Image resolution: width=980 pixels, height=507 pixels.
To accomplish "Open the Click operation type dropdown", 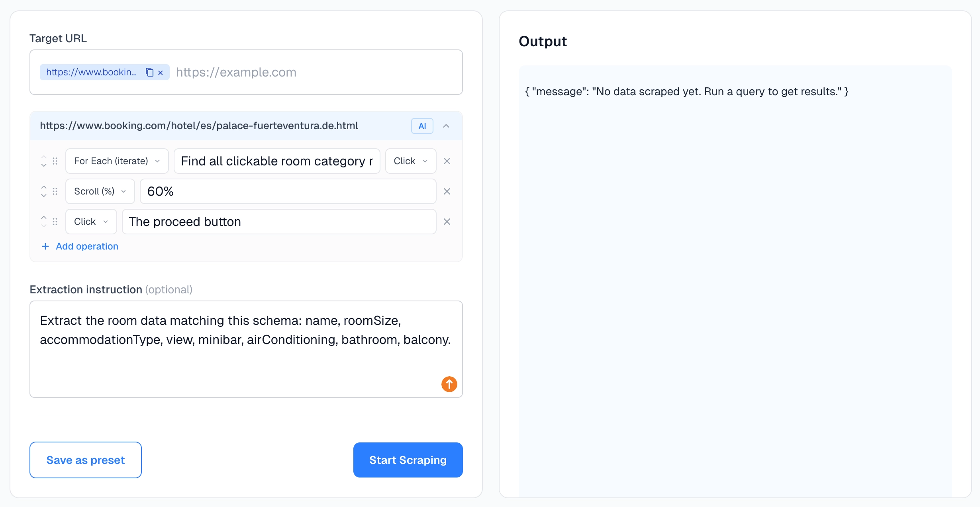I will [91, 222].
